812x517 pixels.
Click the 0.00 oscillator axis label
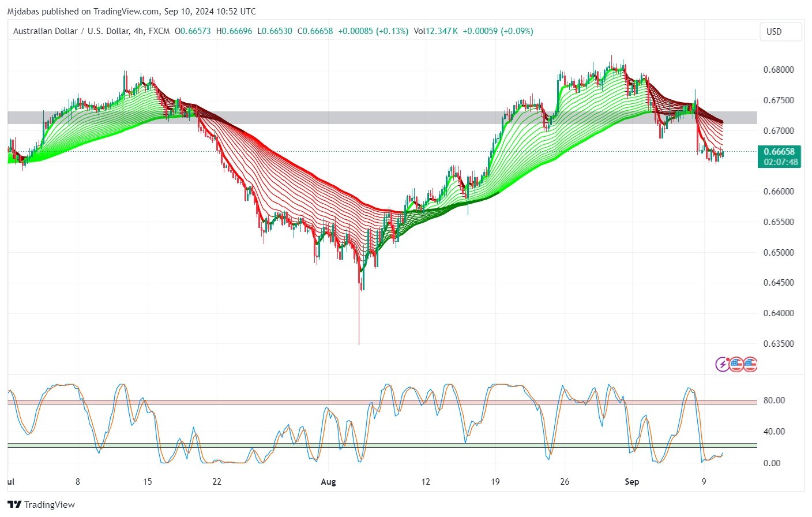(x=772, y=463)
